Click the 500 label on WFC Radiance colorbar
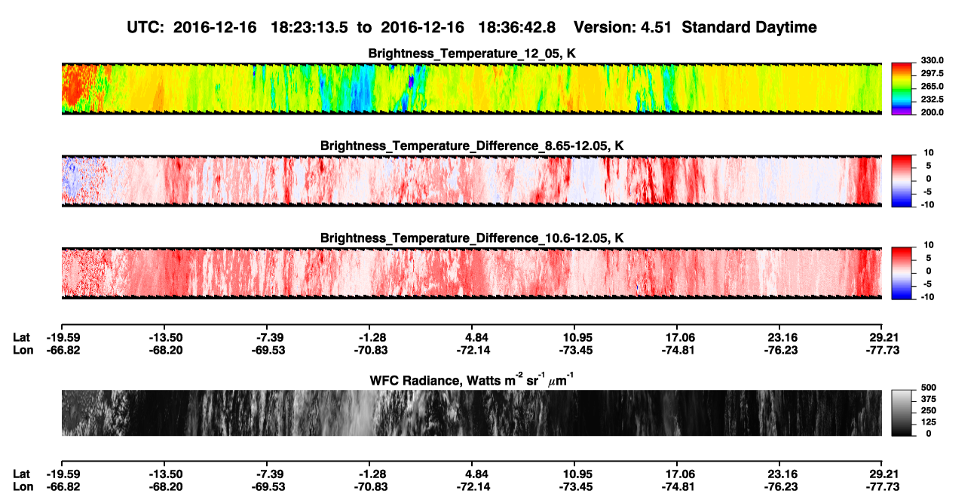 point(929,387)
